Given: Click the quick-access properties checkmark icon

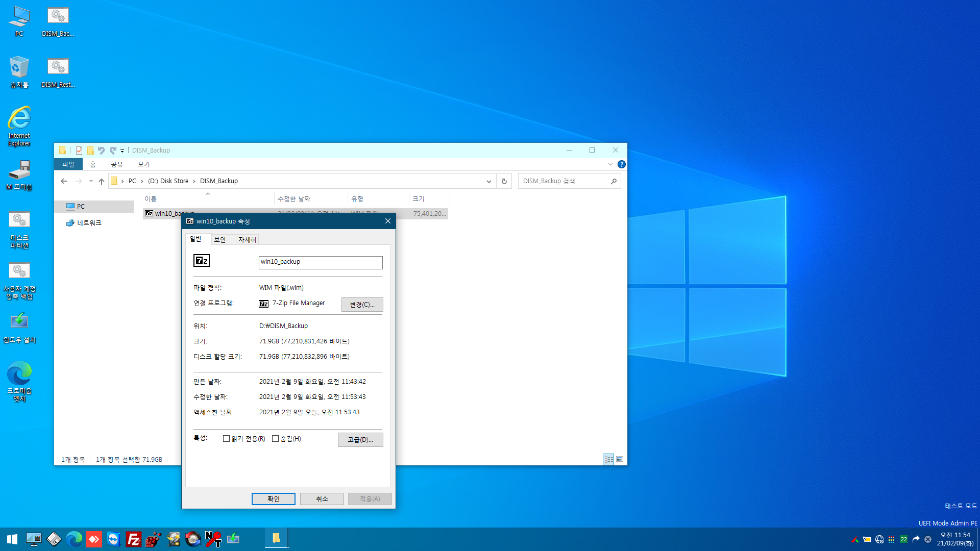Looking at the screenshot, I should [79, 151].
